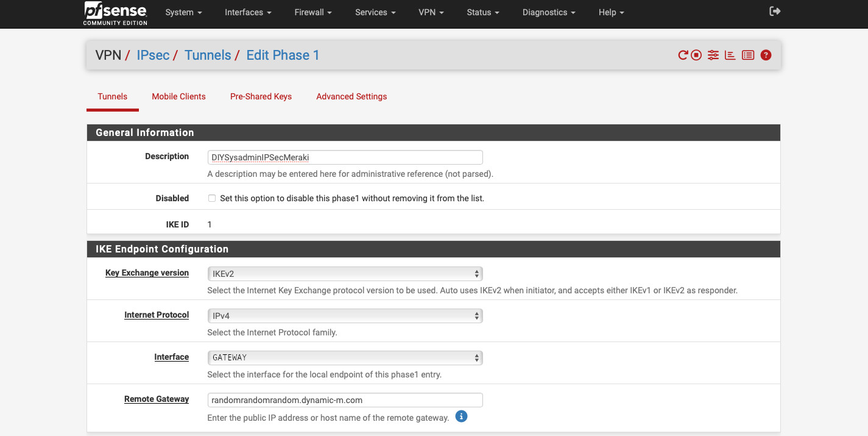
Task: Click the Remote Gateway info icon
Action: point(461,417)
